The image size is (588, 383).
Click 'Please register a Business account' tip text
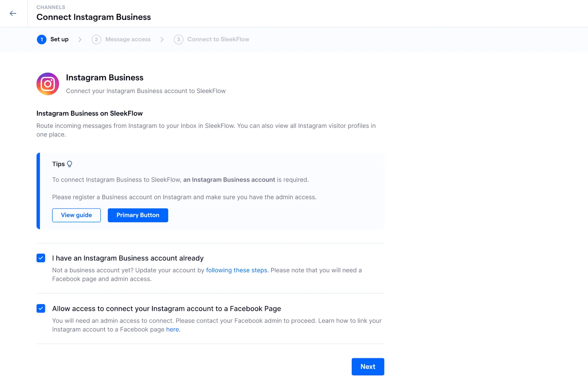click(x=184, y=197)
